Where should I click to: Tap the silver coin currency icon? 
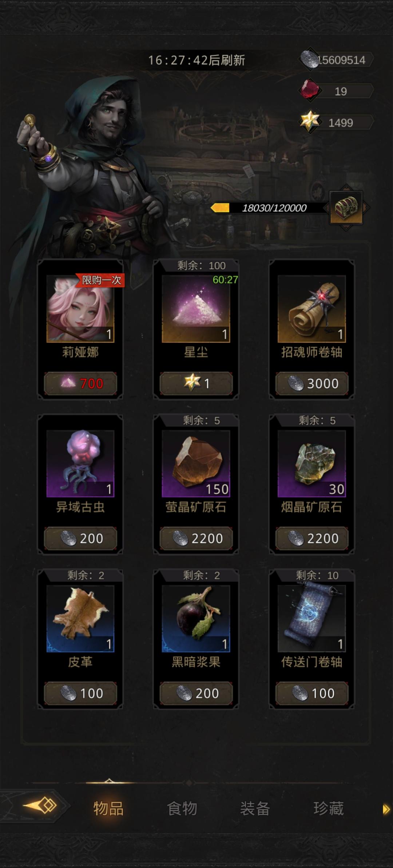pos(310,60)
